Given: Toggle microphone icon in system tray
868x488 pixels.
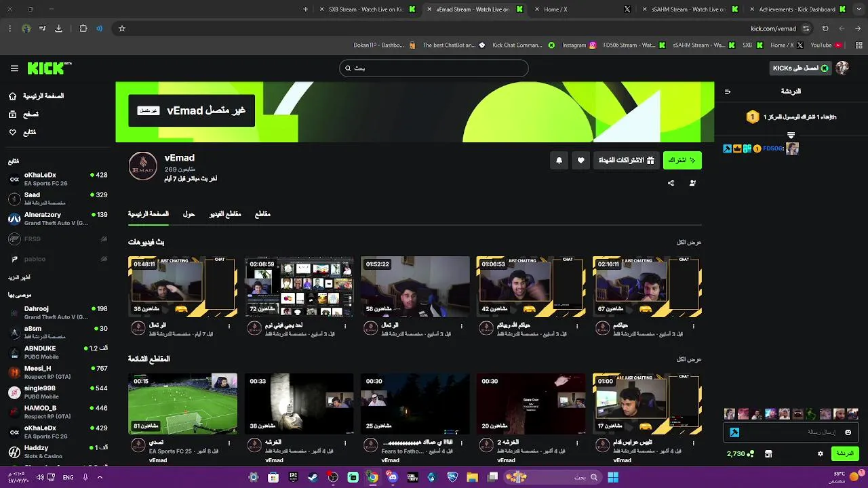Looking at the screenshot, I should tap(85, 477).
